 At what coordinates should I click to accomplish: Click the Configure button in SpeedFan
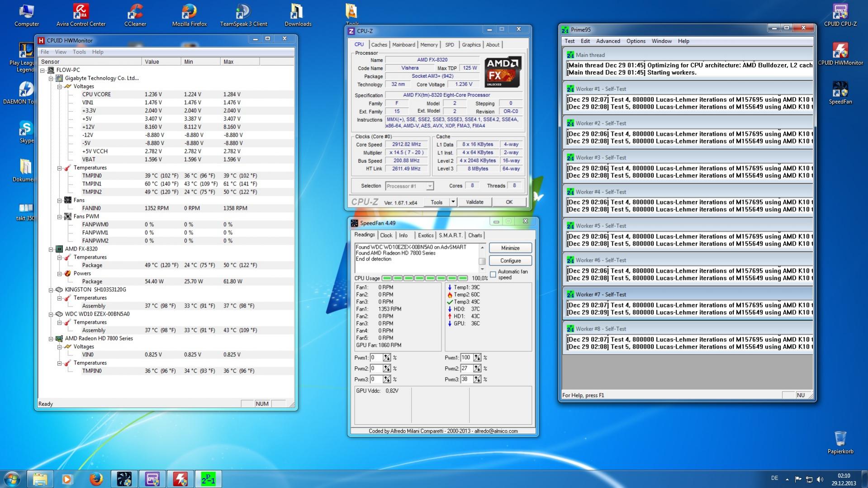pyautogui.click(x=510, y=261)
